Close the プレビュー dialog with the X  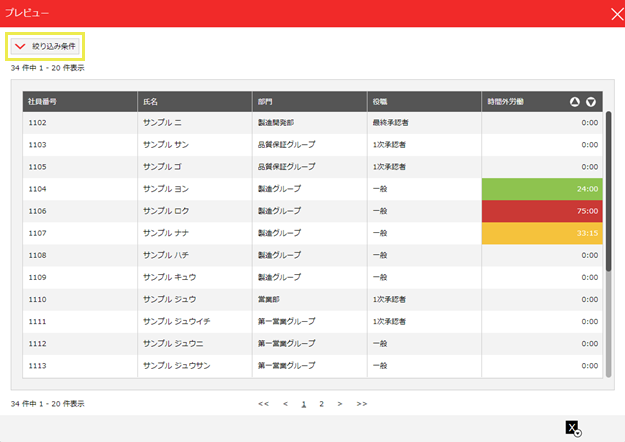617,14
